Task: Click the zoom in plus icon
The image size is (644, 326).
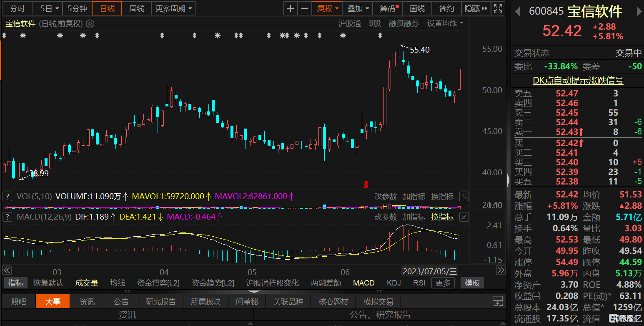Action: [291, 8]
